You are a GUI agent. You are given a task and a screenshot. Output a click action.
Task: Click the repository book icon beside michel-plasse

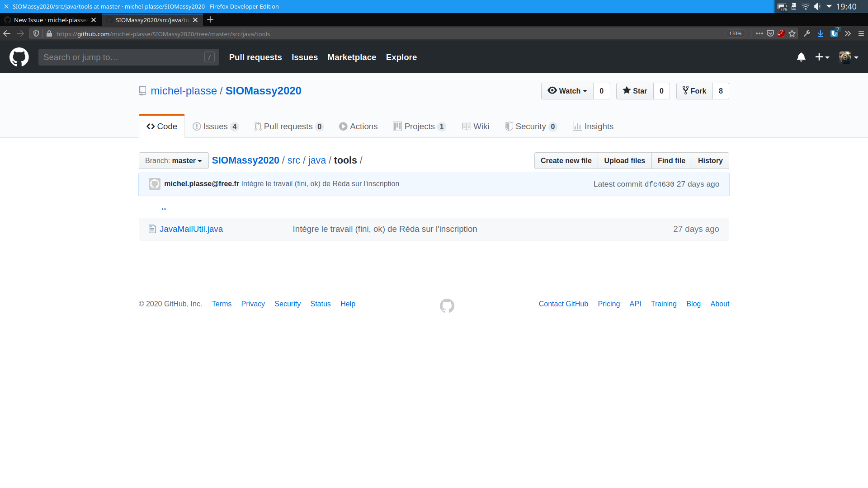[x=142, y=91]
